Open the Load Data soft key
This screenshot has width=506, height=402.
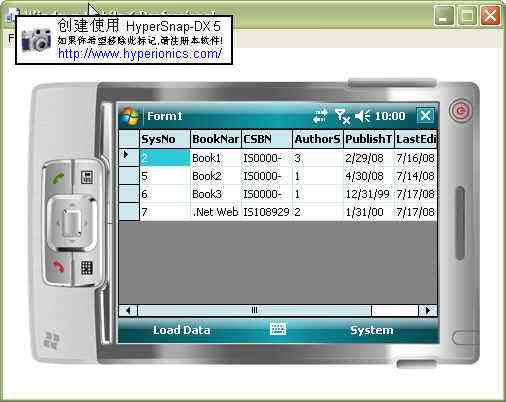point(182,330)
